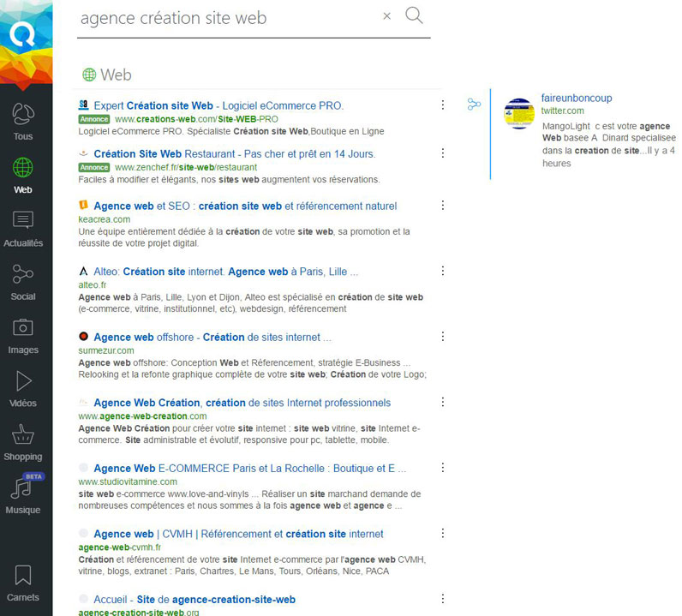Open Agence web et SEO result title
682x616 pixels.
click(245, 206)
